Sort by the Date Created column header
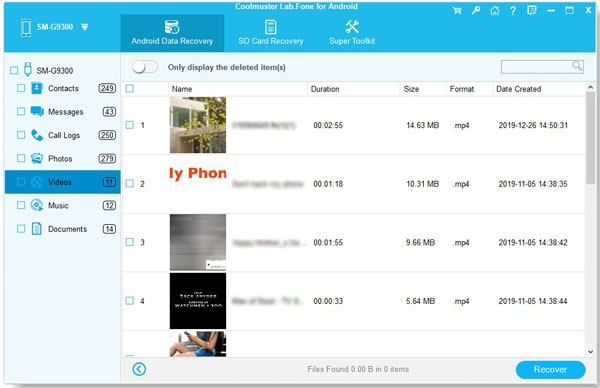Image resolution: width=600 pixels, height=388 pixels. pos(518,89)
